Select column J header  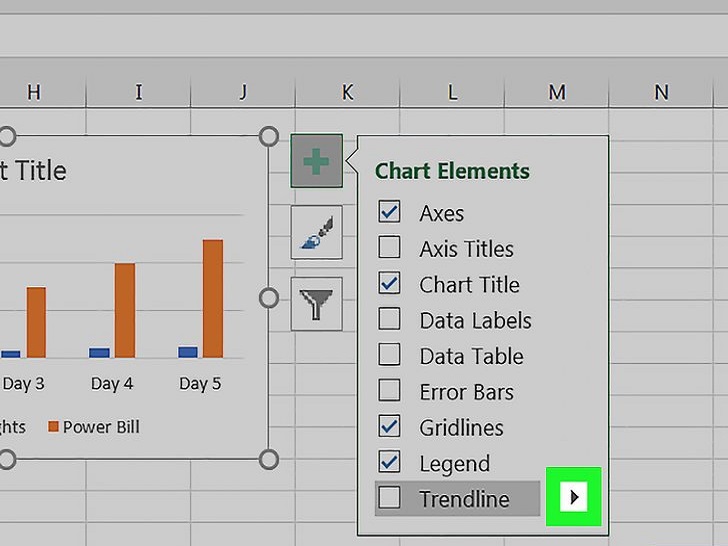[243, 92]
